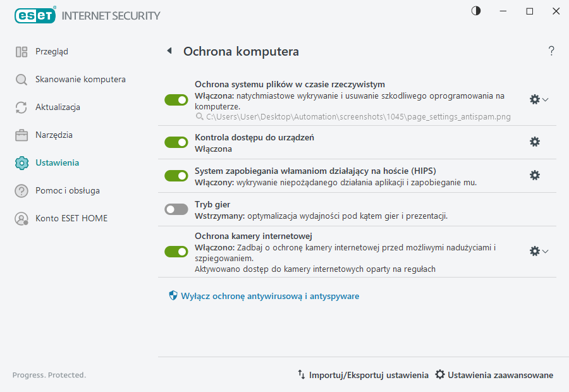Click the magnifier icon next to the screenshot path
569x392 pixels.
pos(198,116)
